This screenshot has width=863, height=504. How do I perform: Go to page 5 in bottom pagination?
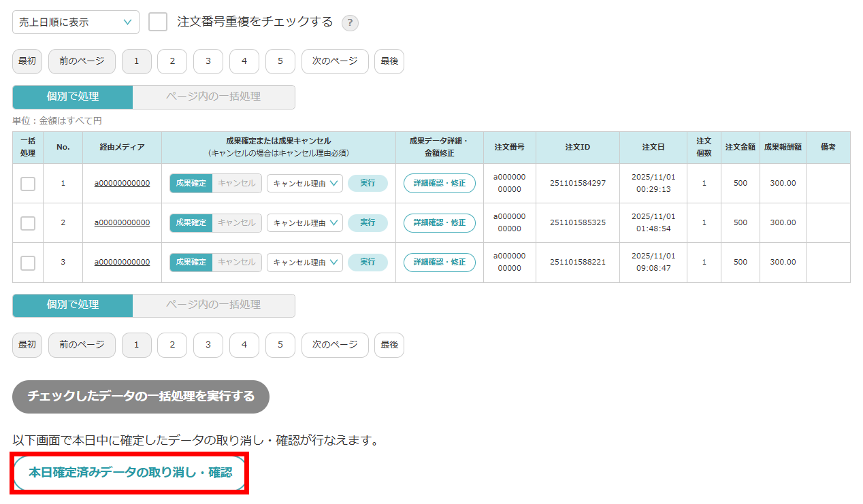[280, 345]
